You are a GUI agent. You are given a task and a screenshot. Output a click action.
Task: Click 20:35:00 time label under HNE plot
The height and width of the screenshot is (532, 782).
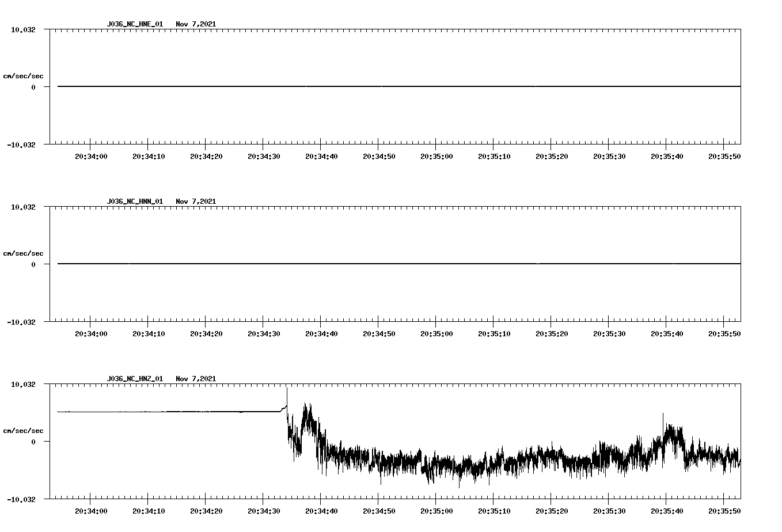pos(436,157)
